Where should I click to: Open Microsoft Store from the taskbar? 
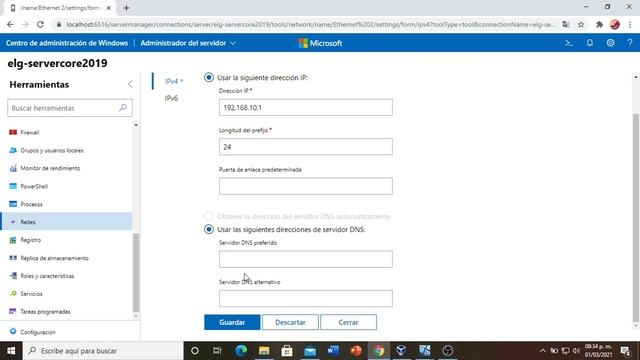click(x=287, y=351)
